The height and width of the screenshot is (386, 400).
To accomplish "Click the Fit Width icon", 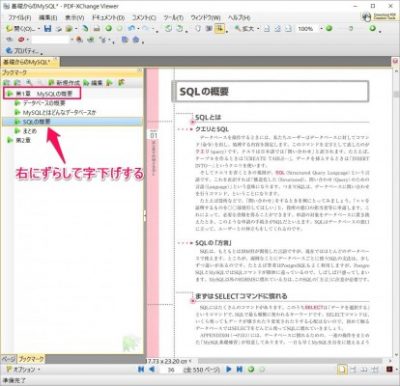I will [289, 29].
